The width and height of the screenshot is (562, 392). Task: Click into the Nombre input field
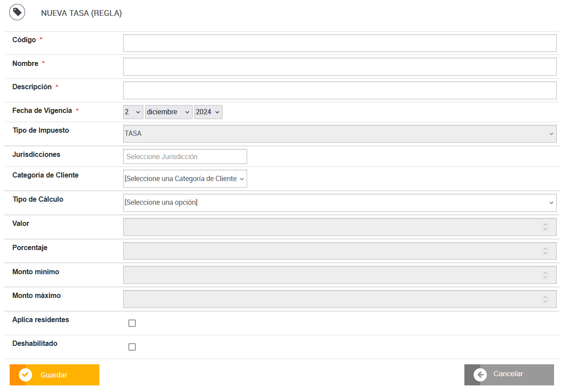click(x=339, y=67)
